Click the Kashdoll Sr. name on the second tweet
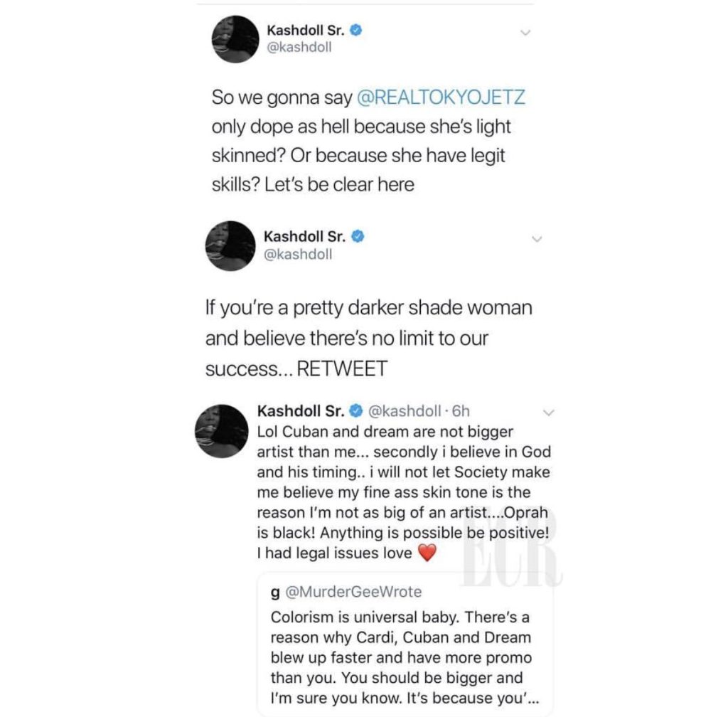The height and width of the screenshot is (717, 728). pyautogui.click(x=304, y=236)
